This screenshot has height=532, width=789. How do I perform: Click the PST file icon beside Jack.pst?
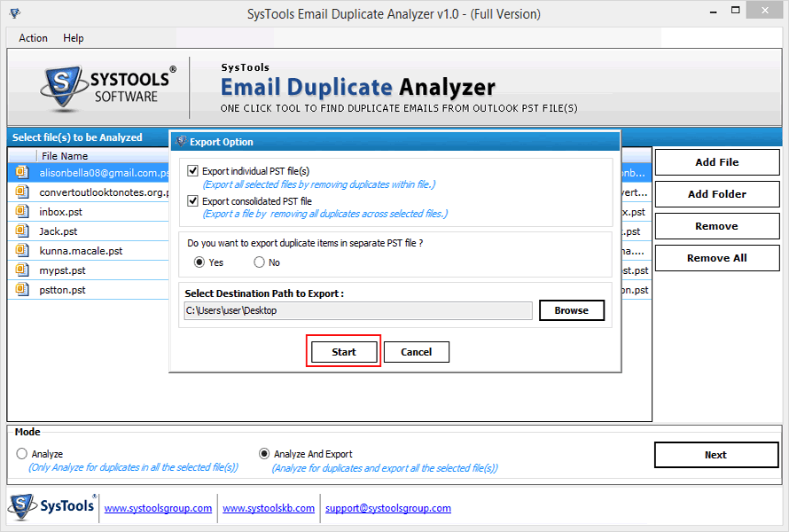click(21, 231)
